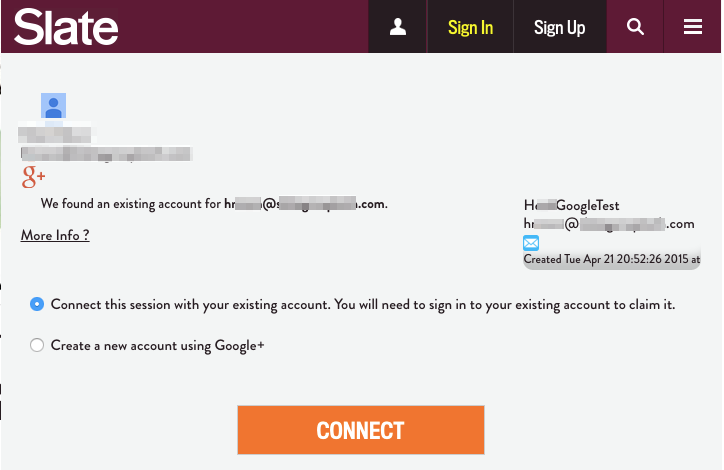Viewport: 724px width, 470px height.
Task: Click the blurred email above the Google+ icon
Action: pos(106,154)
